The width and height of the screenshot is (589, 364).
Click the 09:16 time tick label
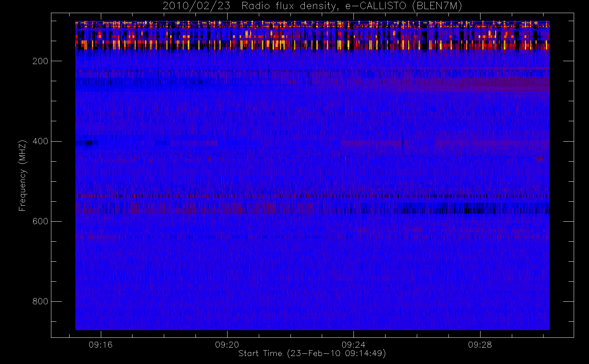pyautogui.click(x=100, y=345)
